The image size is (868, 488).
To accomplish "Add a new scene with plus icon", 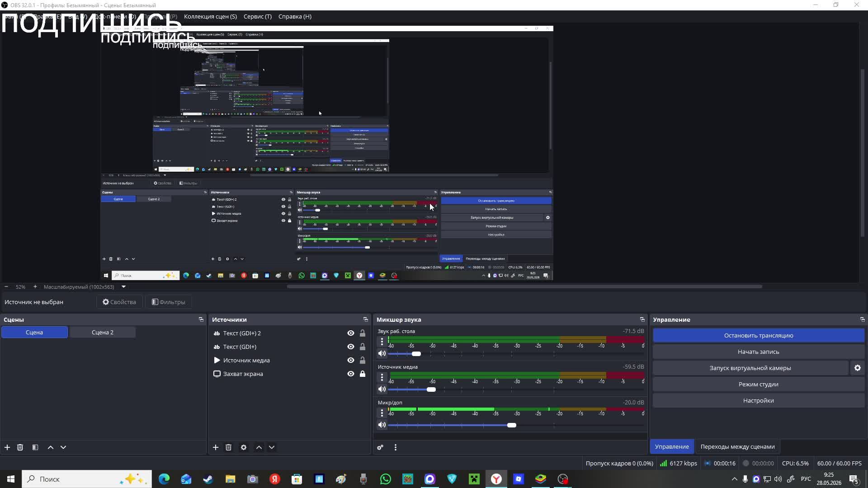I will [x=7, y=447].
